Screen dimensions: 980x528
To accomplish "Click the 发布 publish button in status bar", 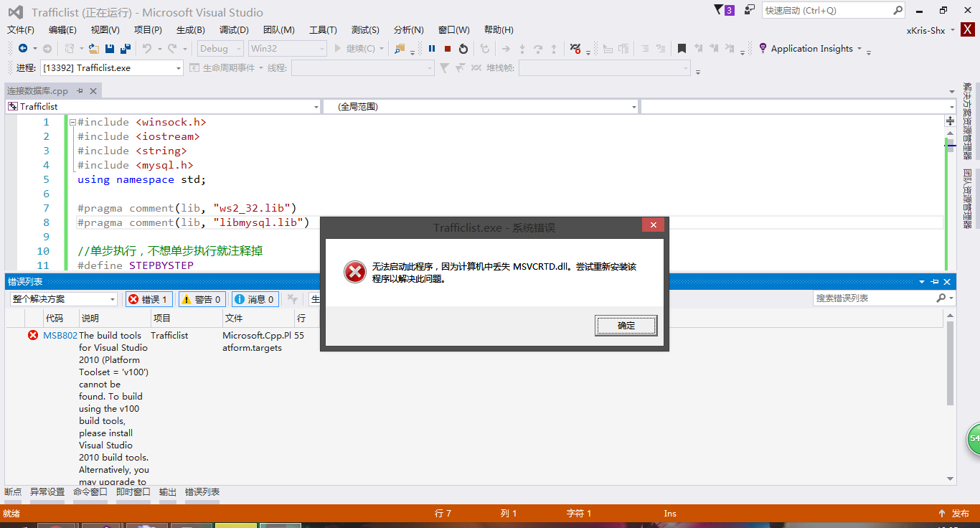I will coord(953,514).
